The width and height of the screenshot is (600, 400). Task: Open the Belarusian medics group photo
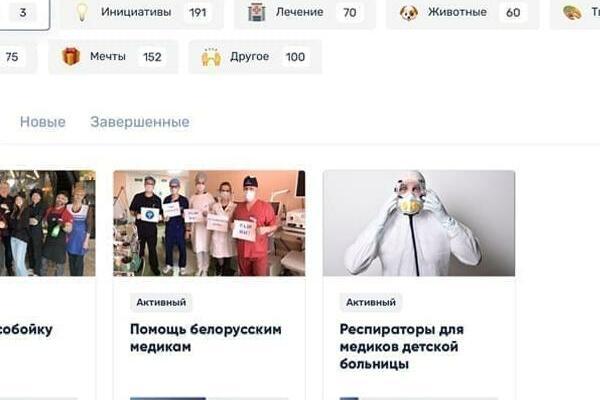tap(209, 223)
